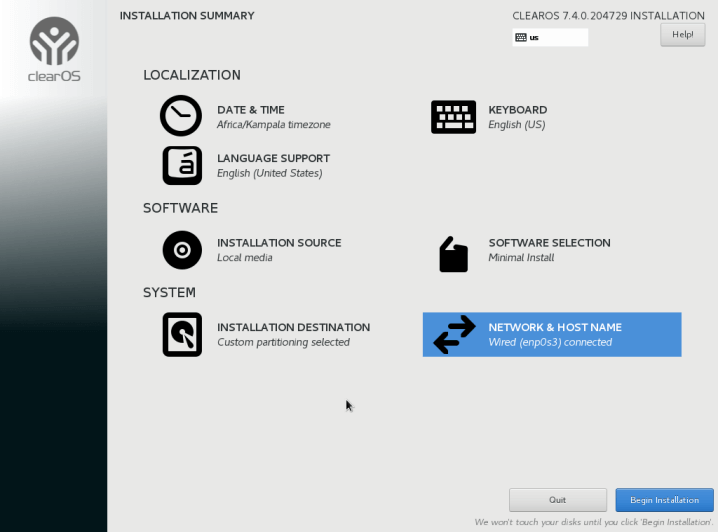
Task: Click 'English (United States)' text
Action: (270, 173)
